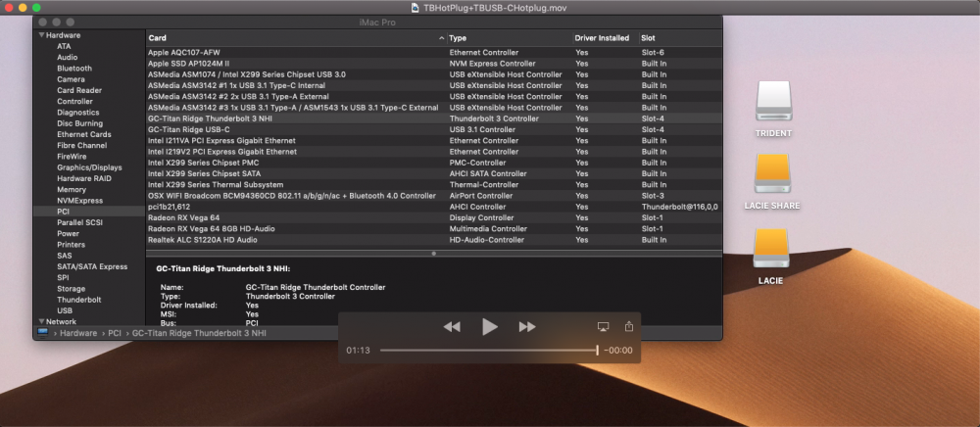This screenshot has width=980, height=427.
Task: Select the pci1b21,612 card row
Action: click(434, 207)
